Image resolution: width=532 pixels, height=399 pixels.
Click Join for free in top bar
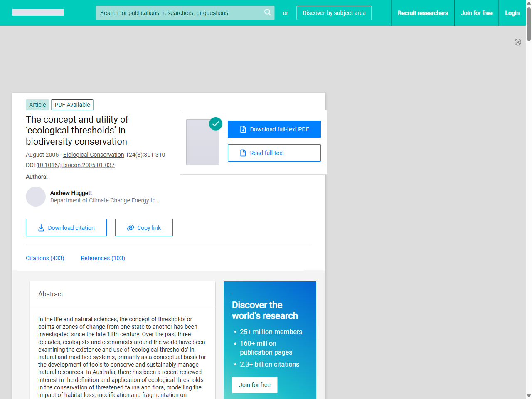[x=476, y=13]
